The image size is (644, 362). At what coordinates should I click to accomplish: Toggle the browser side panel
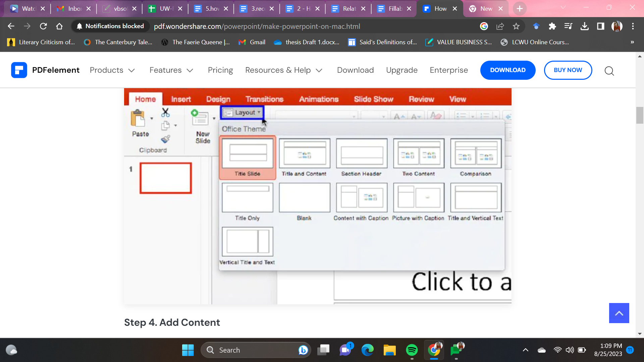coord(600,26)
